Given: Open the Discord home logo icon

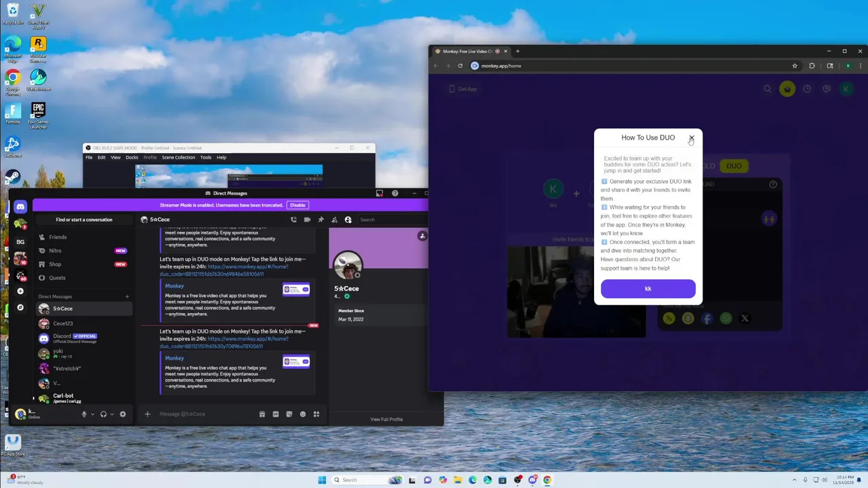Looking at the screenshot, I should point(20,206).
